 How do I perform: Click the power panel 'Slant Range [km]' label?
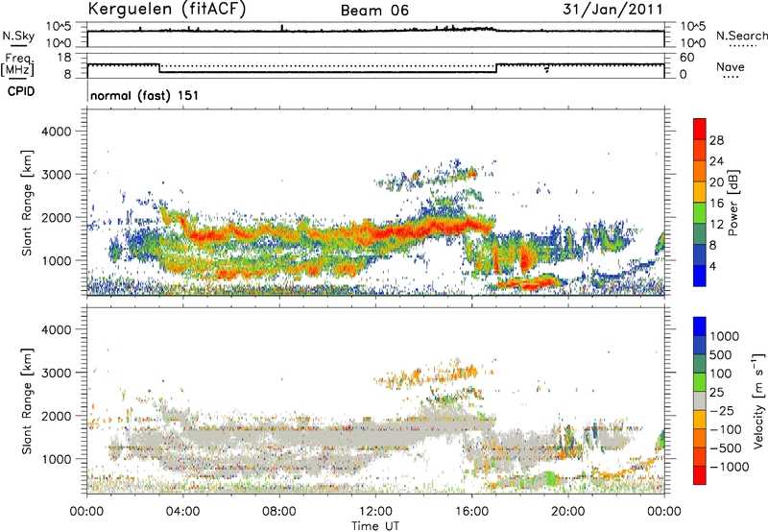27,203
